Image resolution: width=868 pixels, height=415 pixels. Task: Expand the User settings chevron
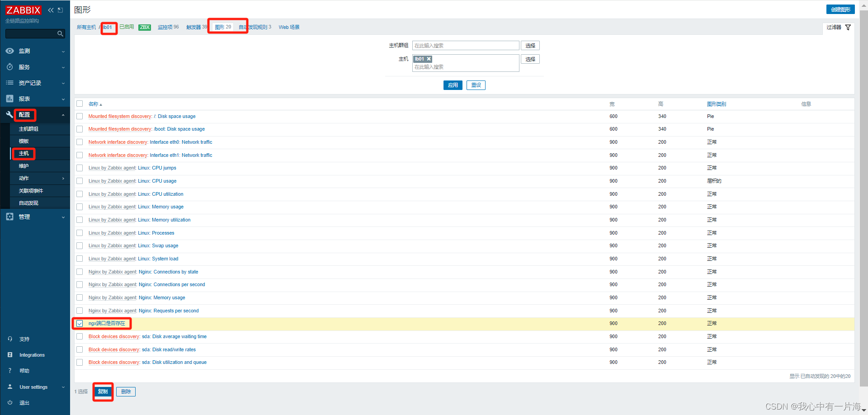[x=63, y=387]
